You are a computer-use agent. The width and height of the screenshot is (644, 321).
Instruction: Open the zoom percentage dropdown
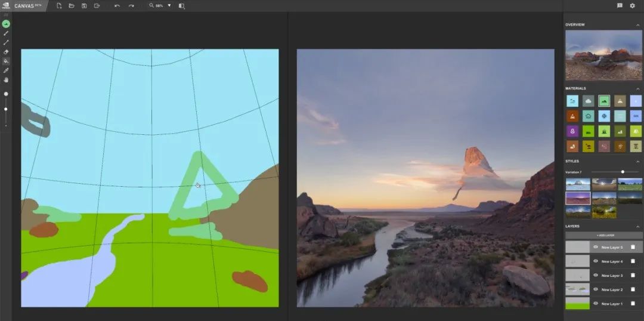click(x=169, y=5)
